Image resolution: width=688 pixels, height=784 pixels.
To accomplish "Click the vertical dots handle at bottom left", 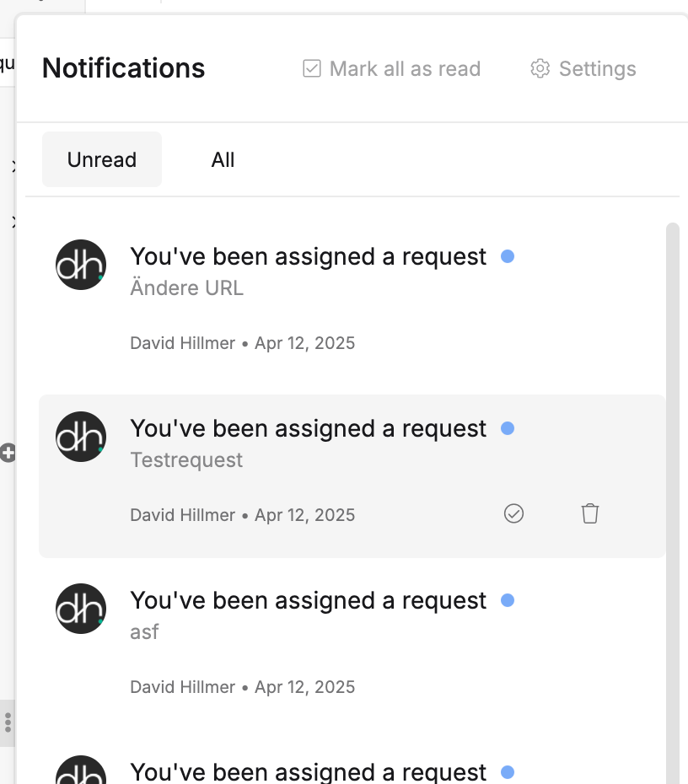I will [x=8, y=722].
